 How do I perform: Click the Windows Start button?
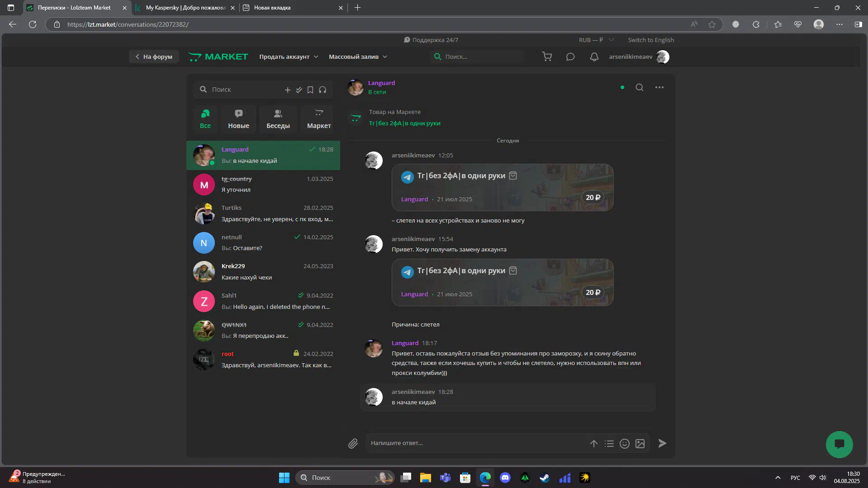click(284, 478)
